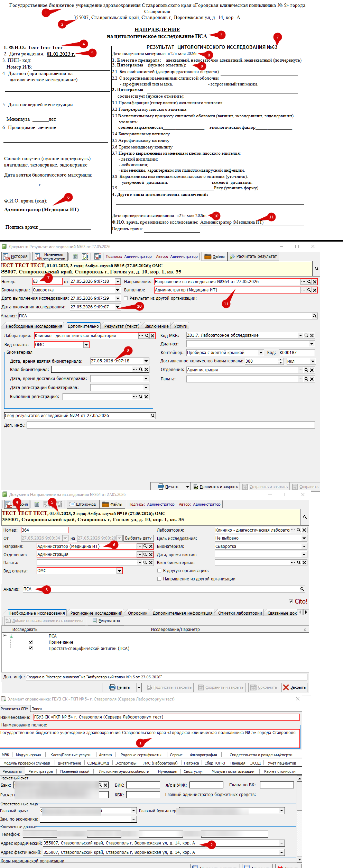Switch to Необходимые исследования tab in Результат window
This screenshot has height=868, width=343.
click(x=34, y=326)
